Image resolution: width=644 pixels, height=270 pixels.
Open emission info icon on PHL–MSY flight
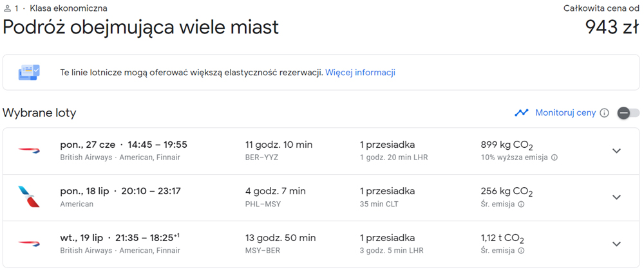pos(521,204)
